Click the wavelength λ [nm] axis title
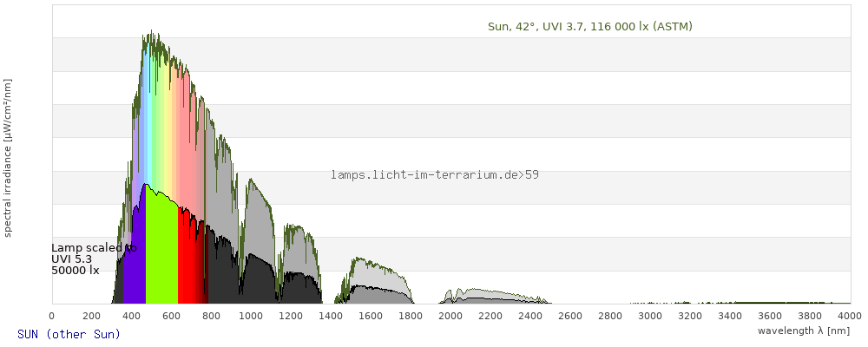This screenshot has height=347, width=868. pos(803,331)
